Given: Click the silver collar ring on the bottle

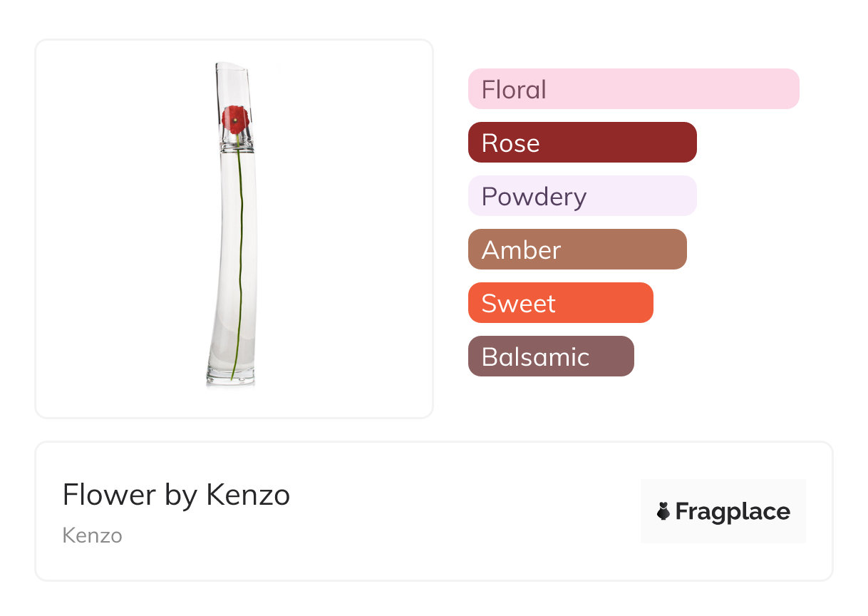Looking at the screenshot, I should pos(235,143).
